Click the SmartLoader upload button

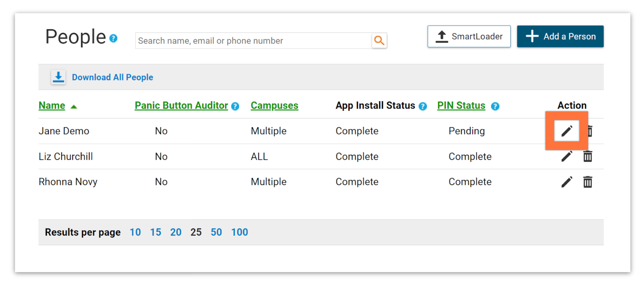coord(469,36)
